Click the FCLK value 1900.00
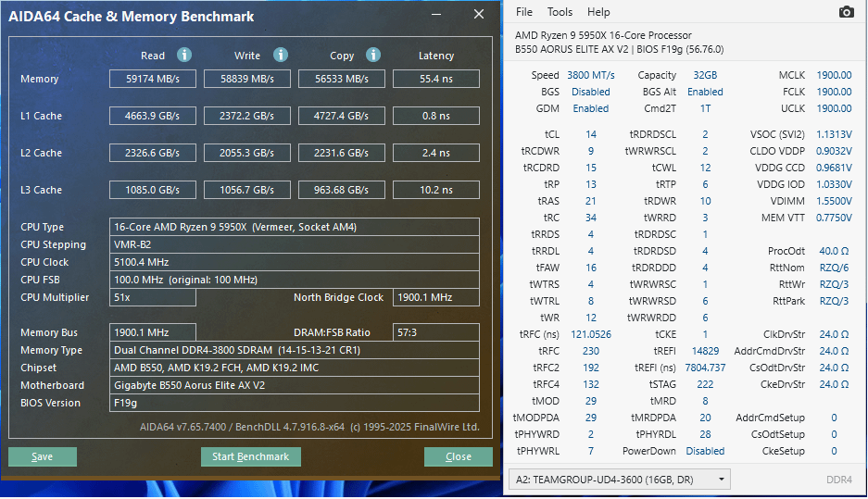Screen dimensions: 868x499 click(x=834, y=92)
